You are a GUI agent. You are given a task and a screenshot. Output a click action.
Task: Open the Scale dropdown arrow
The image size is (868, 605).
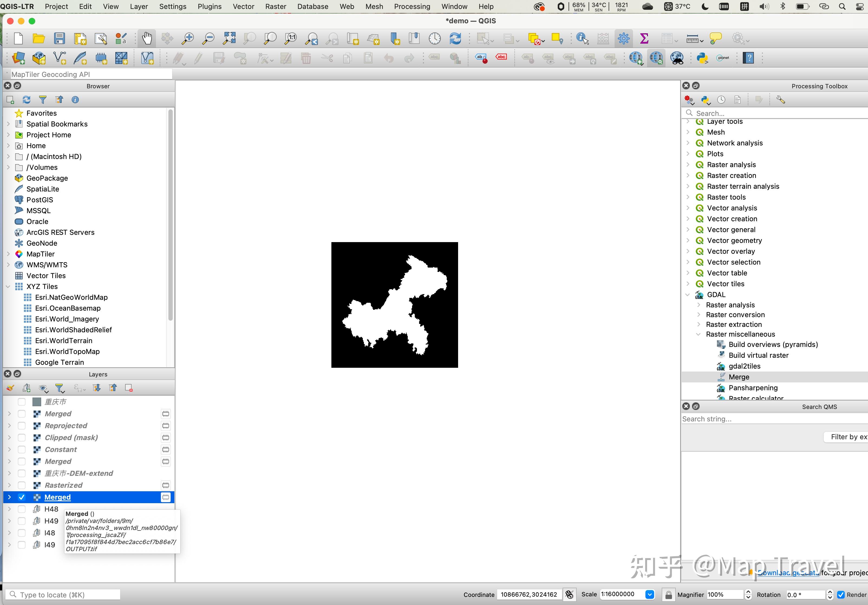point(650,595)
